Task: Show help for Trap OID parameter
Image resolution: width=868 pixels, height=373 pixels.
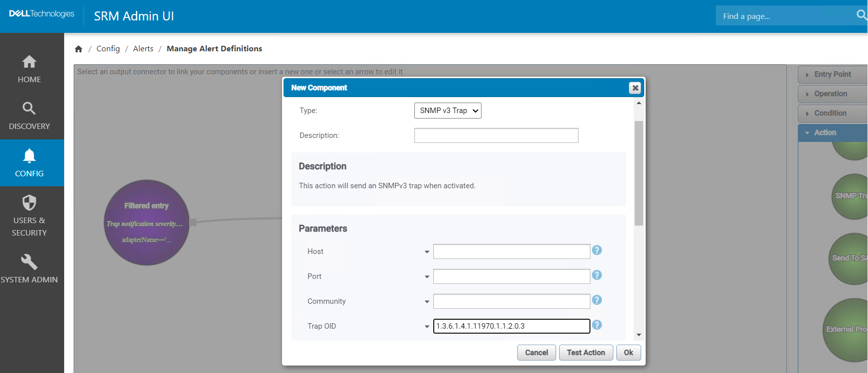Action: coord(597,325)
